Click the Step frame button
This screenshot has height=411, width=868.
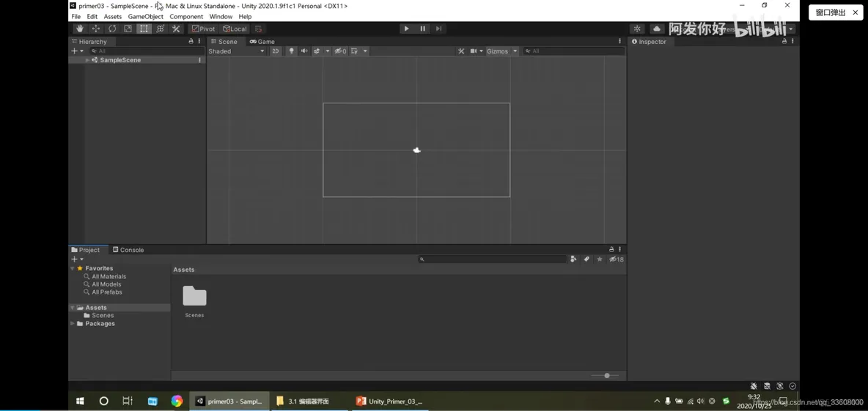coord(438,29)
